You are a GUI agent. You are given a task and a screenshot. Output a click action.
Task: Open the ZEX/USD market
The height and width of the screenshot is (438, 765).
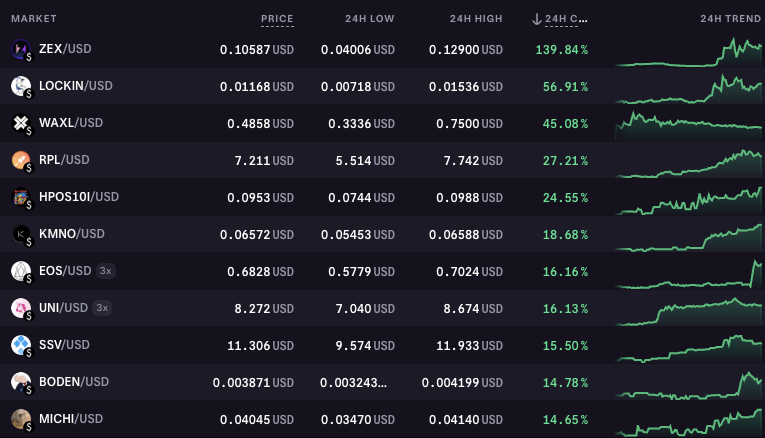(x=65, y=49)
